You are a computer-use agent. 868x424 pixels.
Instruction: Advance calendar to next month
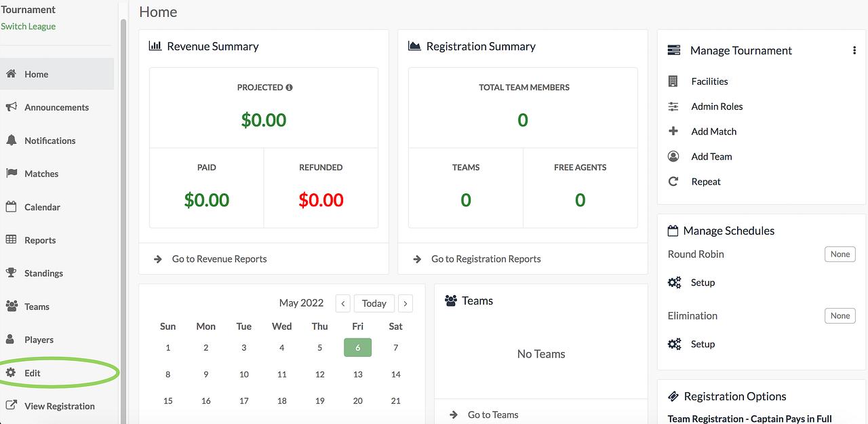[406, 303]
